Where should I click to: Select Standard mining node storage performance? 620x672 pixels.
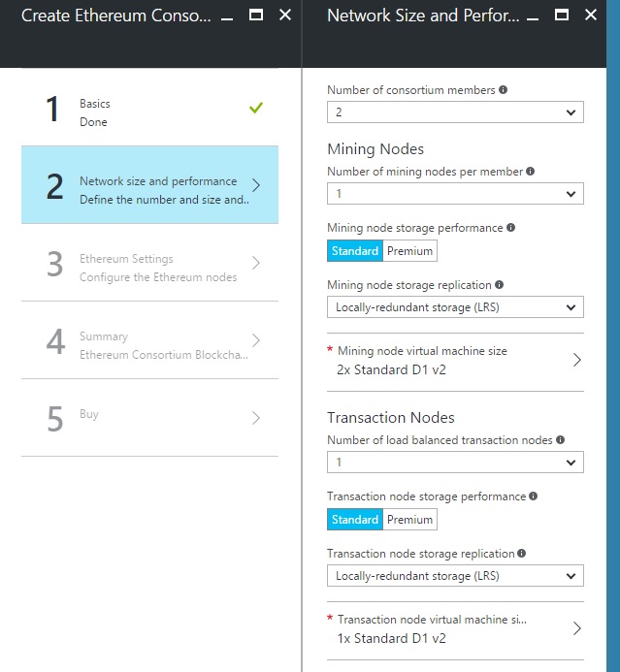point(355,251)
